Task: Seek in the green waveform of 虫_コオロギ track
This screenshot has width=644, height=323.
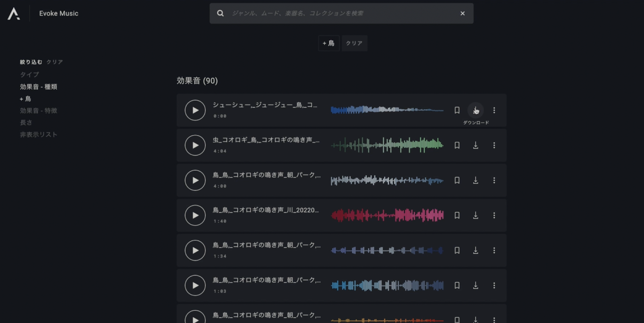Action: pyautogui.click(x=387, y=145)
